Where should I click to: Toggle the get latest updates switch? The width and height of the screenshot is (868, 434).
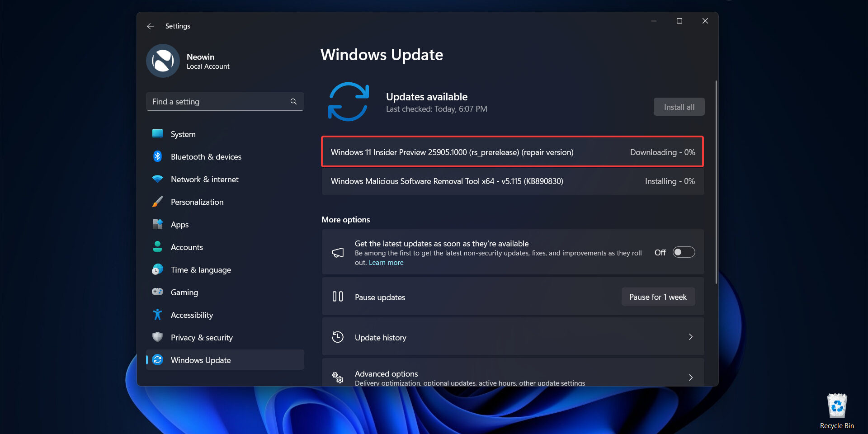click(x=684, y=252)
